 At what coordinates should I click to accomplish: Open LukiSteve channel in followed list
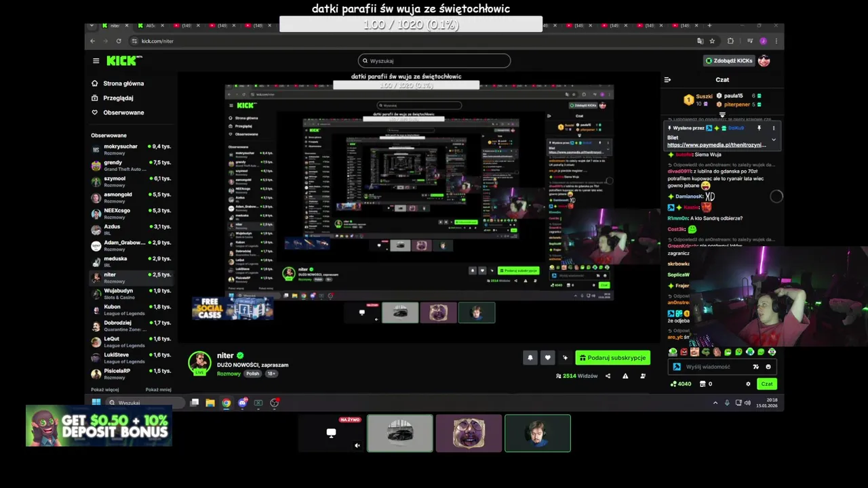[x=131, y=358]
